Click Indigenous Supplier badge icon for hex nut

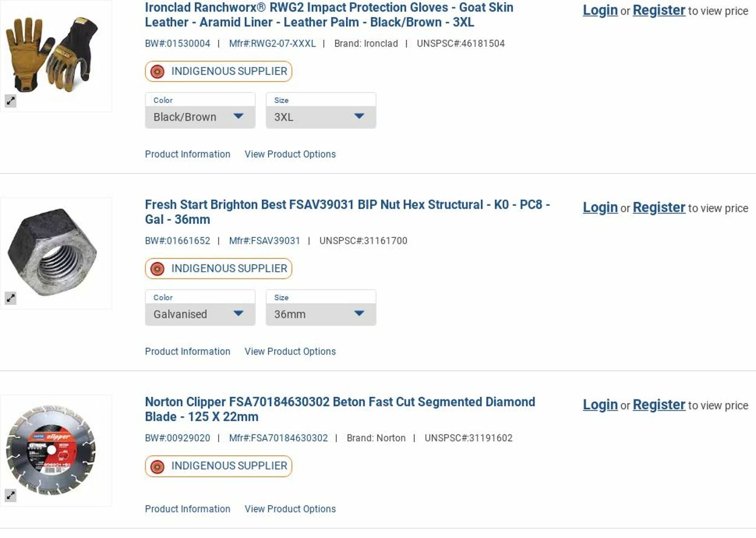coord(157,269)
